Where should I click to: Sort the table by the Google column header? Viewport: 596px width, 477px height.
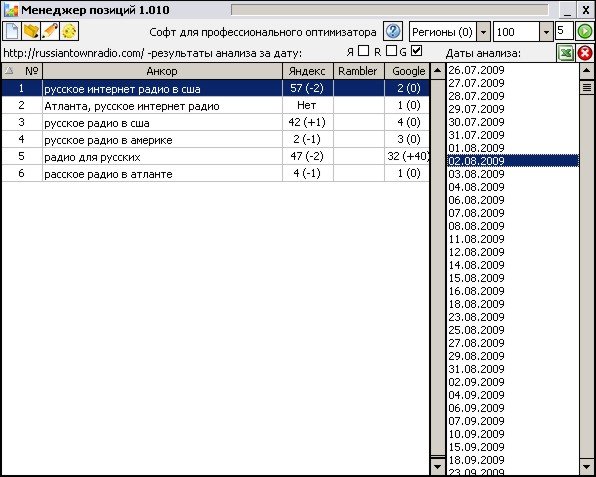(x=407, y=71)
